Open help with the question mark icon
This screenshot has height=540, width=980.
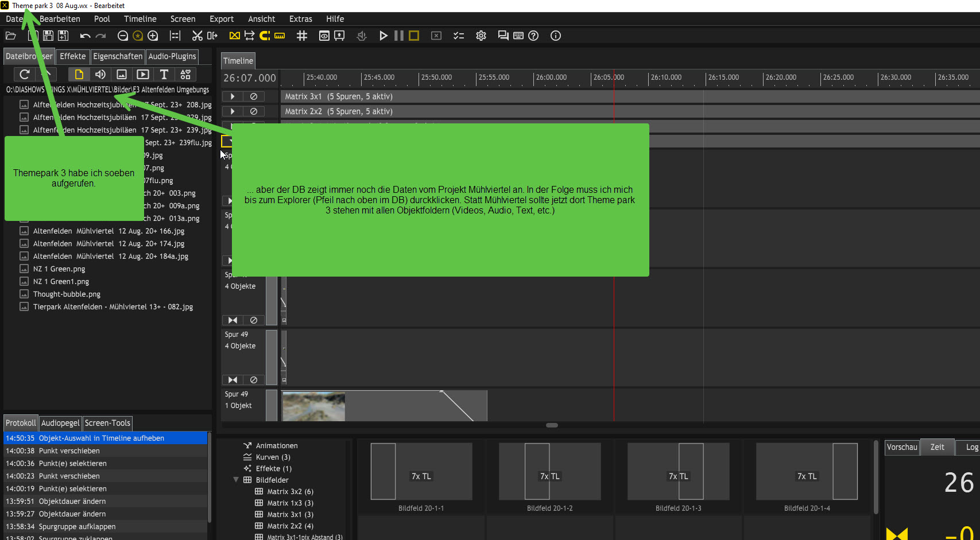tap(533, 36)
